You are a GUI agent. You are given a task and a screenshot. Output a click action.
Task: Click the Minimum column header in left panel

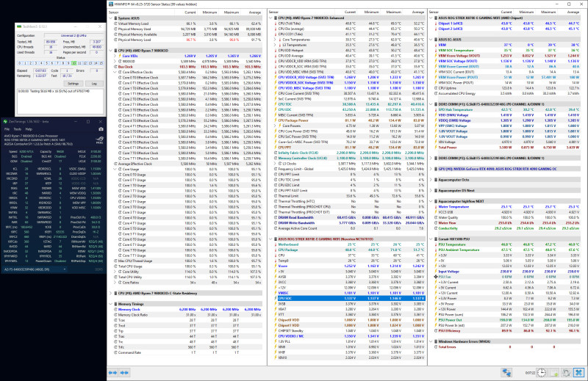coord(209,12)
